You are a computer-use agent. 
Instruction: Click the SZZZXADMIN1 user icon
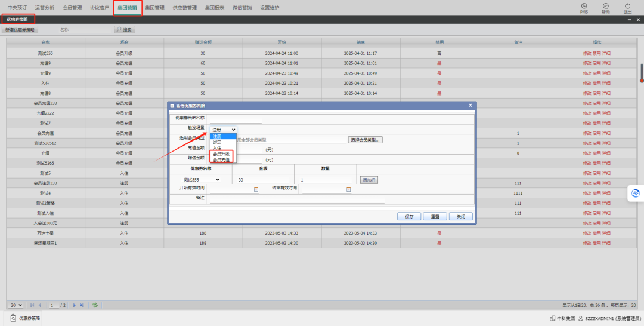click(x=581, y=319)
